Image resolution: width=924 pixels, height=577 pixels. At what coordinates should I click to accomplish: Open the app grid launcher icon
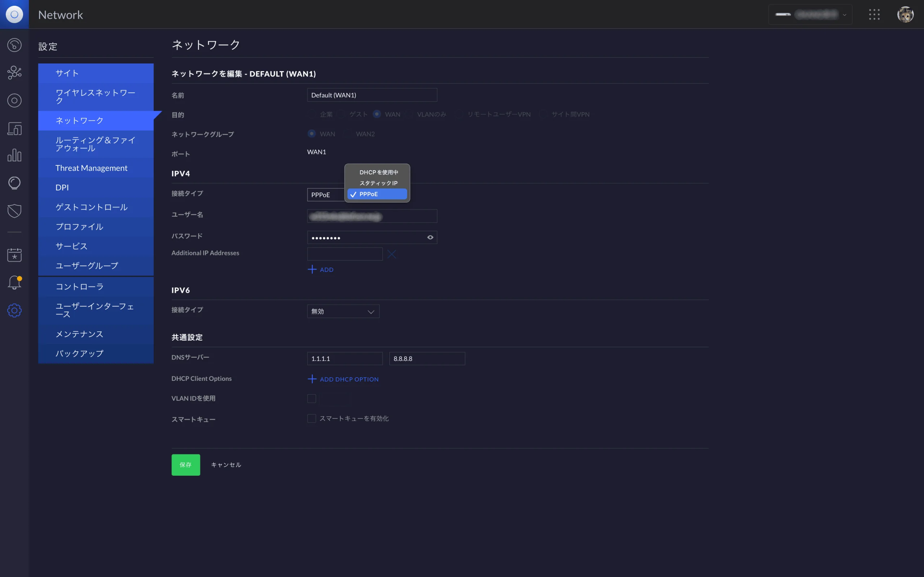coord(874,14)
